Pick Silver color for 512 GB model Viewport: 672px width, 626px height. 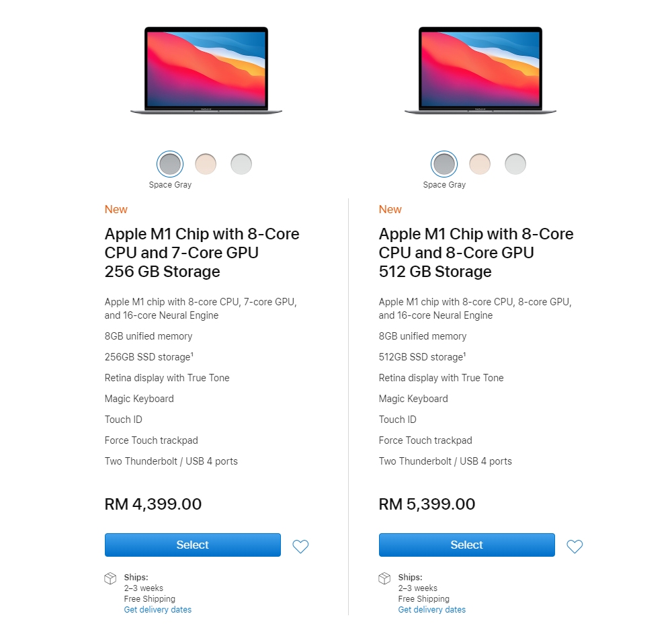click(x=515, y=163)
